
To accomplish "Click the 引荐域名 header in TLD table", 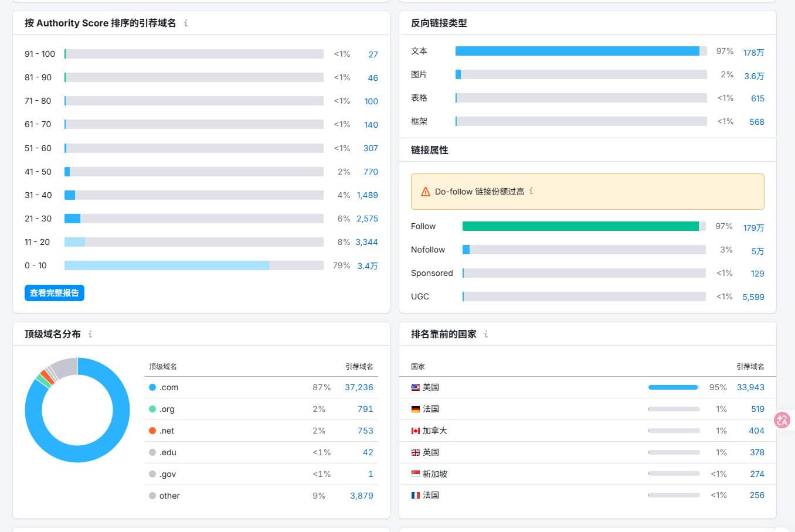I will tap(359, 367).
